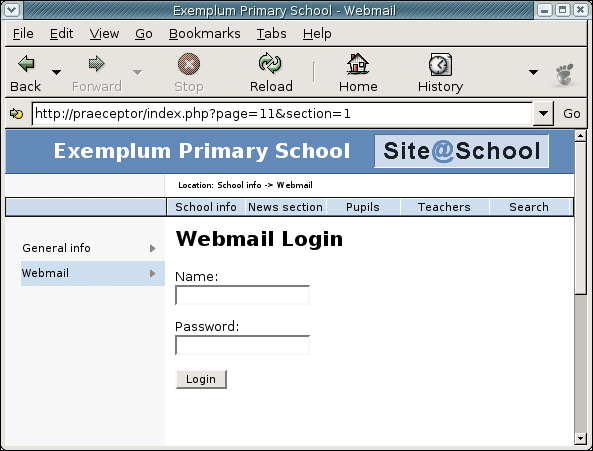This screenshot has width=593, height=451.
Task: Open the Tabs menu
Action: click(x=272, y=34)
